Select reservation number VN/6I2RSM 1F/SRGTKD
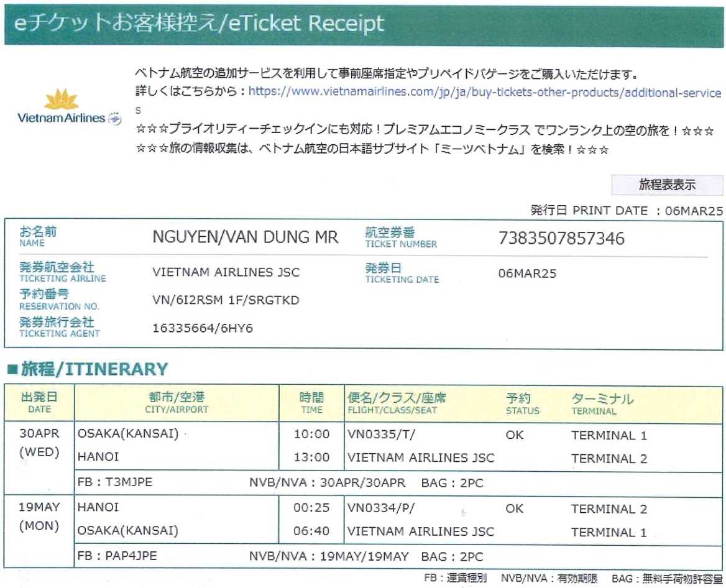 click(226, 300)
